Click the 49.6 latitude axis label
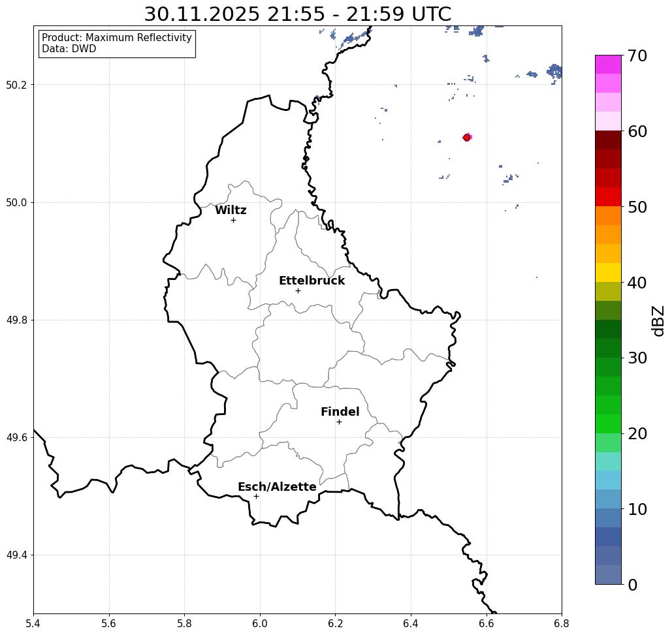Screen dimensions: 672x635 click(x=16, y=438)
